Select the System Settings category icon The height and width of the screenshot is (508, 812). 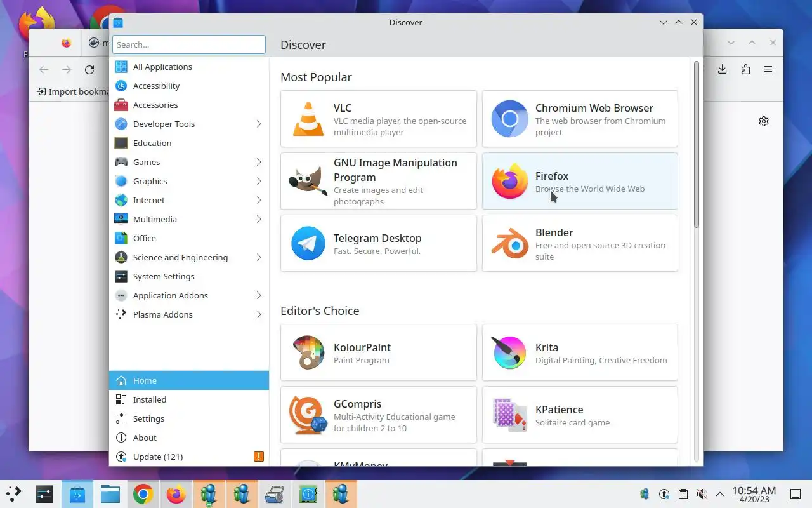pos(121,276)
